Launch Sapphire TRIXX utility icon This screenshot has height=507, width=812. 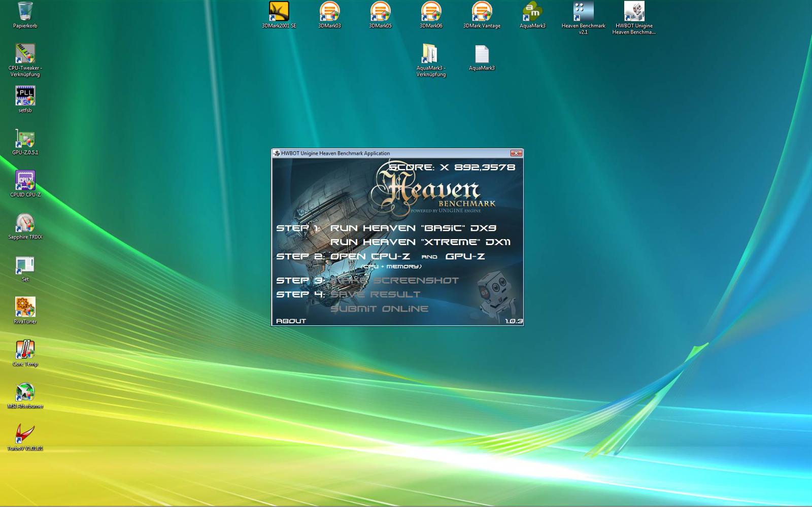coord(25,226)
